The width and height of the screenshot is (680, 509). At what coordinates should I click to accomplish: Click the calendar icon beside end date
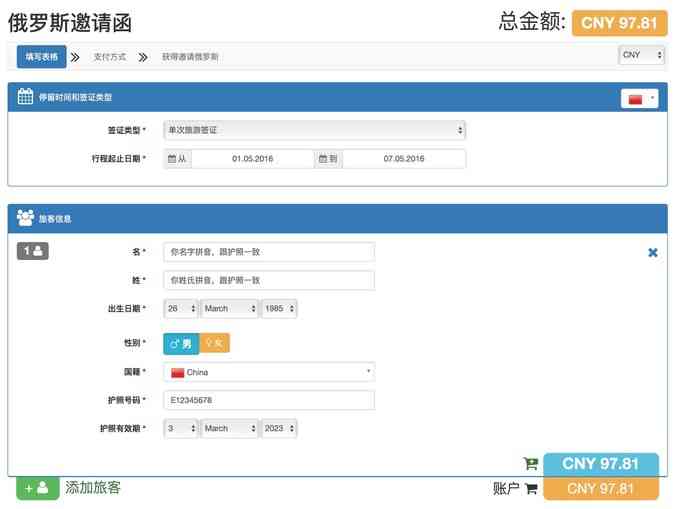click(x=323, y=159)
